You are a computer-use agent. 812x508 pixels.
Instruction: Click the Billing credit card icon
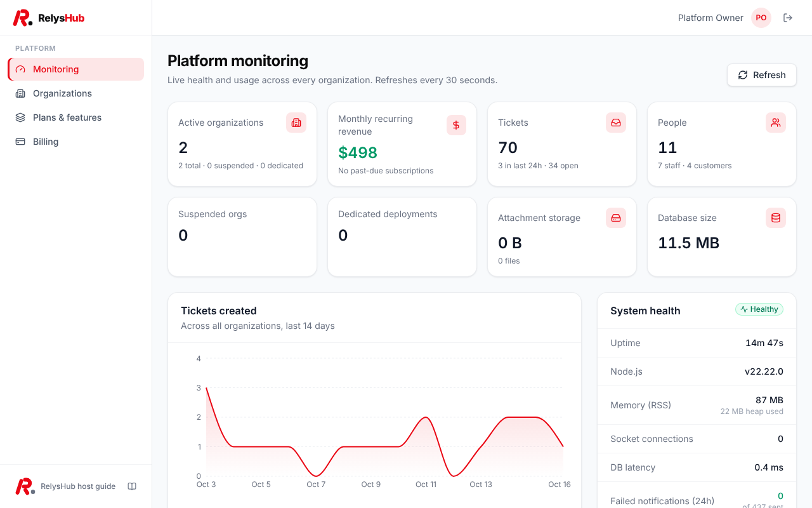[x=20, y=142]
